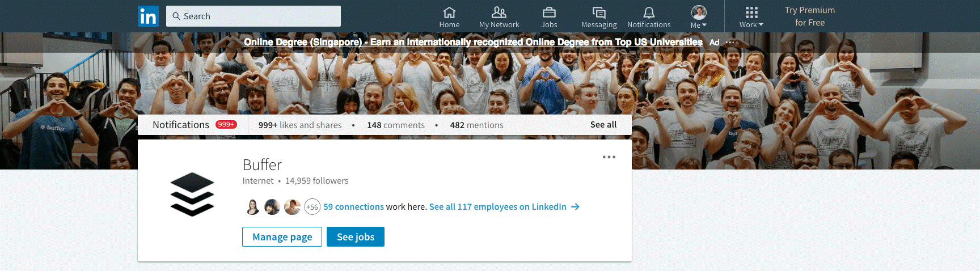This screenshot has height=271, width=980.
Task: Click the +56 more connections badge
Action: pos(312,207)
